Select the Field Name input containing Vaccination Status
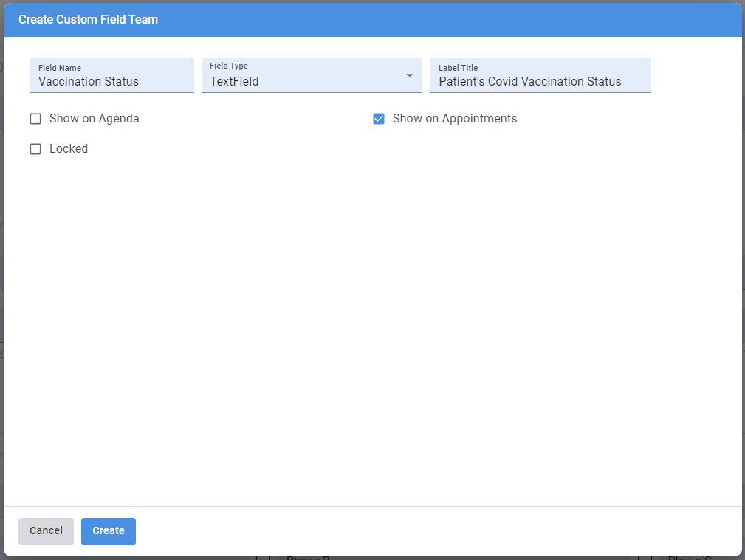This screenshot has width=745, height=560. [x=111, y=81]
